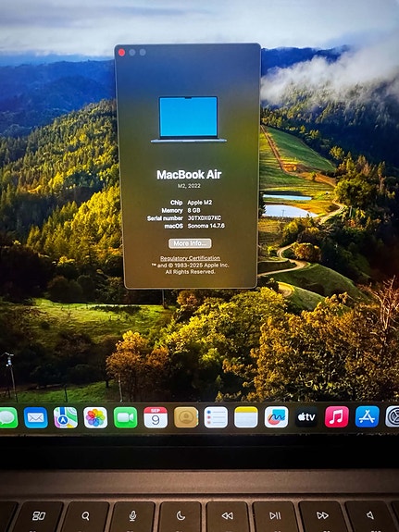Click the MacBook Air laptop image
This screenshot has width=399, height=532.
click(x=189, y=119)
